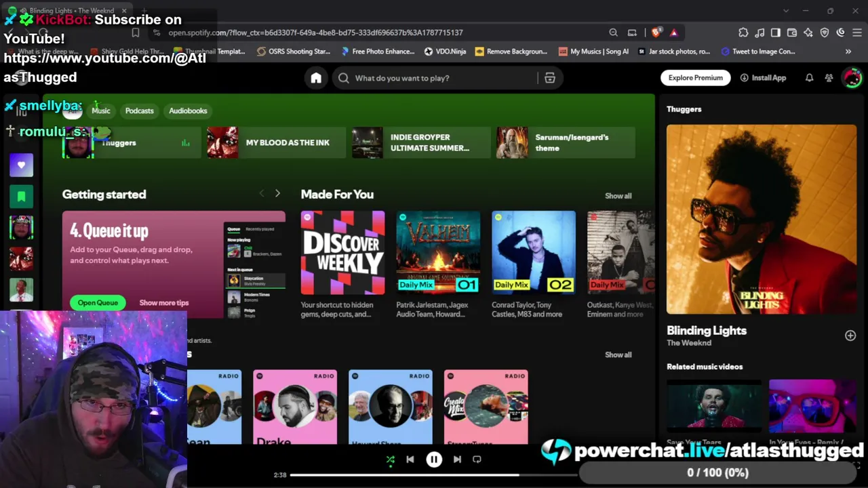Select the Audiobooks filter chip
Image resolution: width=868 pixels, height=488 pixels.
pyautogui.click(x=188, y=110)
